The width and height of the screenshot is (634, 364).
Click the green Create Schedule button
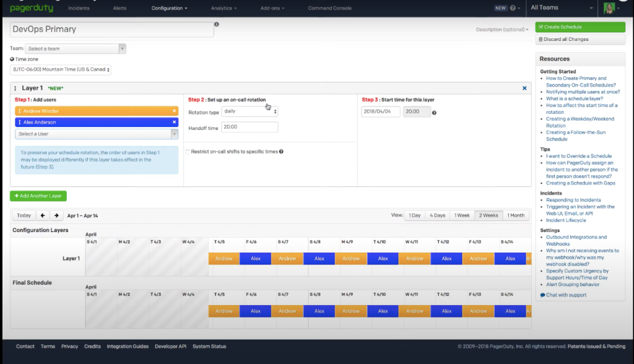[580, 27]
